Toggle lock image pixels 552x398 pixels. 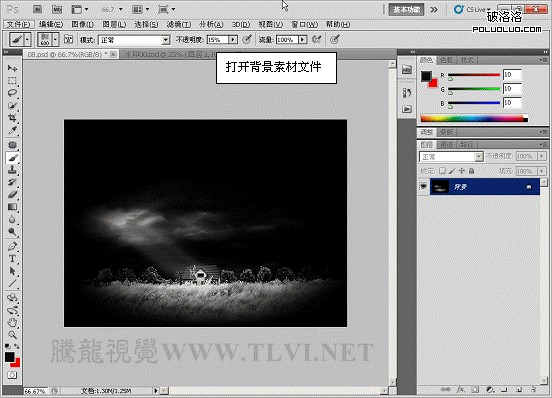pyautogui.click(x=452, y=171)
